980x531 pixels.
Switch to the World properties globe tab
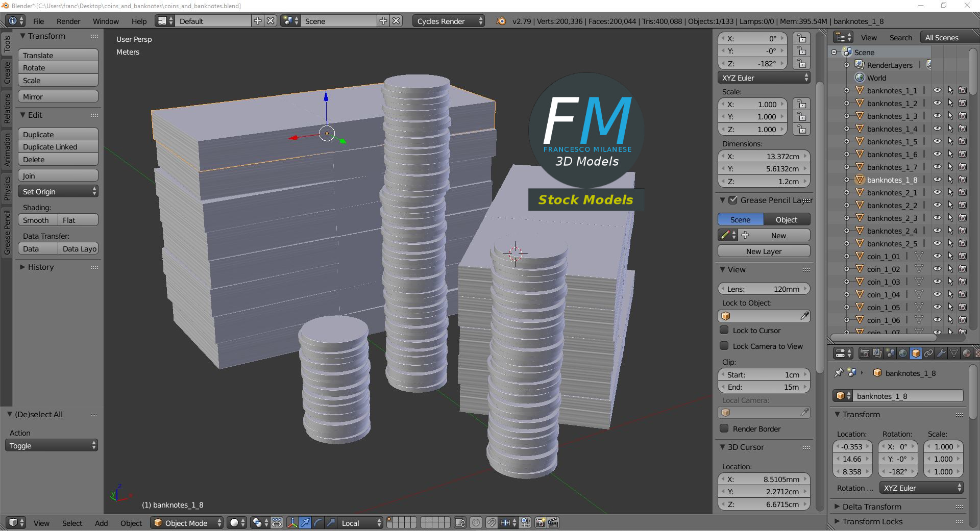[x=903, y=353]
